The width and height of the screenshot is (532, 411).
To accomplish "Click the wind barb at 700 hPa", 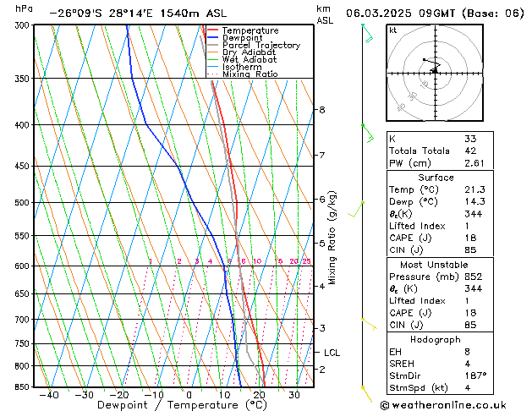I will tap(368, 322).
